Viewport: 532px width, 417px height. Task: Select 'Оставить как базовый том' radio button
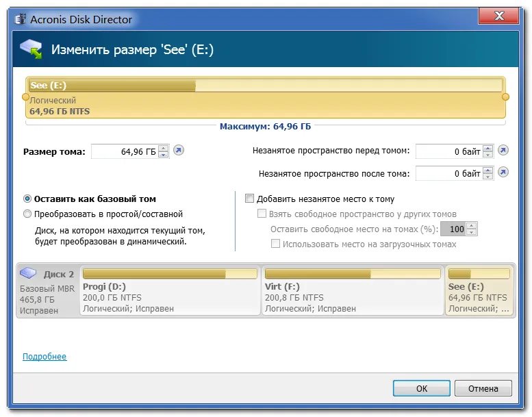click(x=27, y=199)
